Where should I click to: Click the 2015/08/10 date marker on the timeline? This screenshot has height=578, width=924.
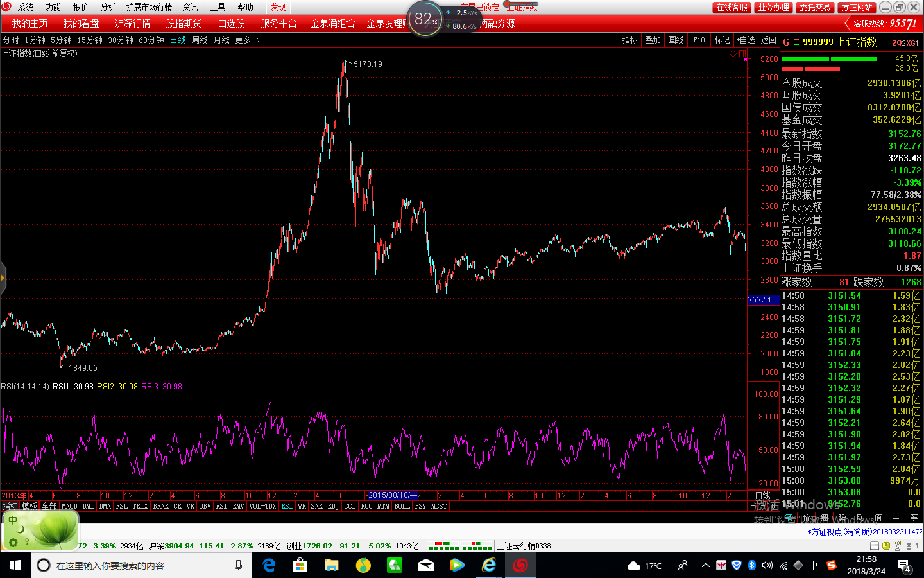392,495
